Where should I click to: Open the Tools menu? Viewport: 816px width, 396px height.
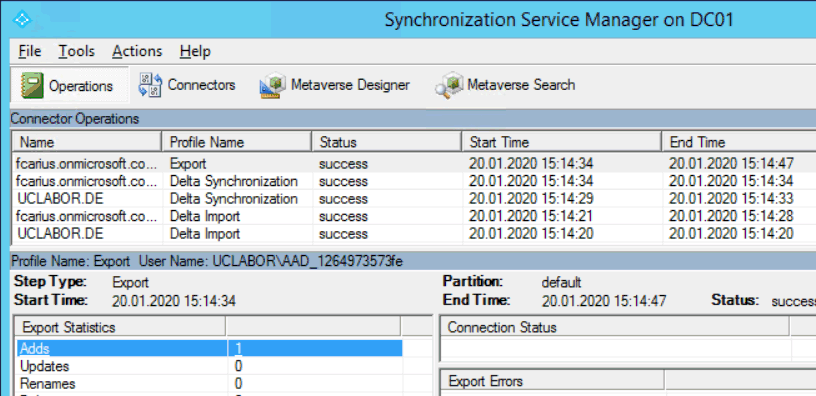(76, 52)
